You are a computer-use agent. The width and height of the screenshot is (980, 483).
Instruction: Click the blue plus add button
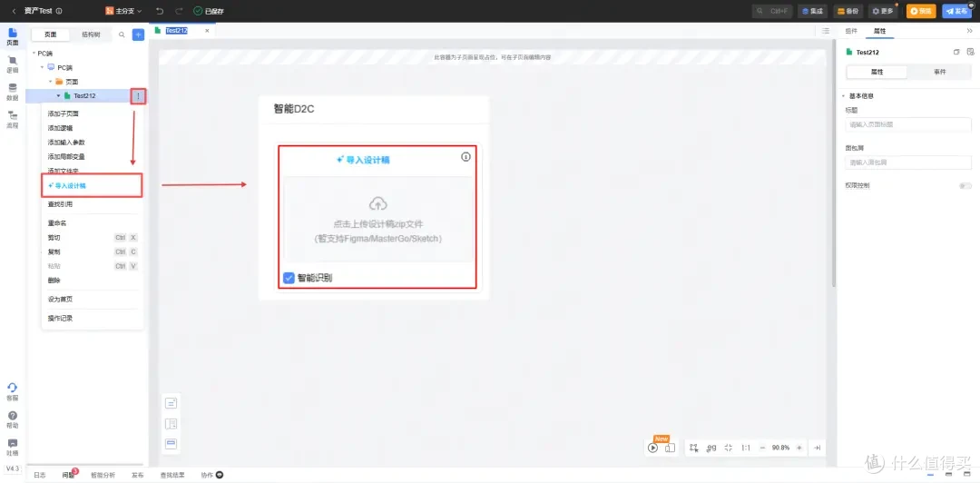(138, 35)
